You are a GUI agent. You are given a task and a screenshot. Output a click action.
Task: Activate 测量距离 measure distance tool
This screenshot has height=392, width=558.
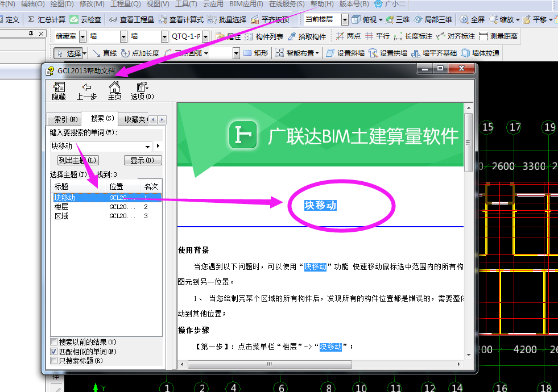tap(498, 36)
